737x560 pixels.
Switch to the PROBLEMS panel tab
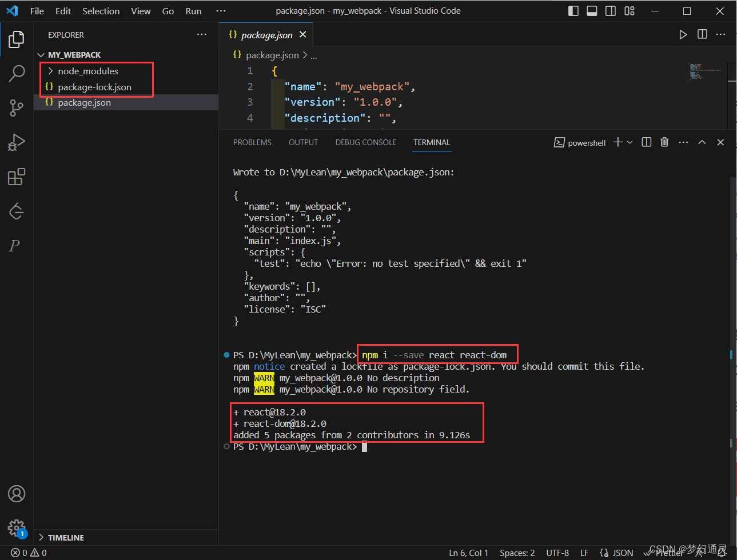252,142
